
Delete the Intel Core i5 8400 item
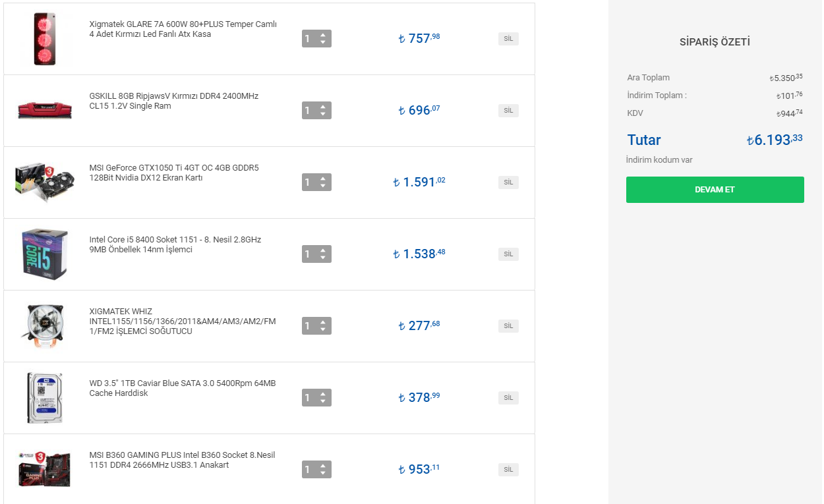pos(508,254)
